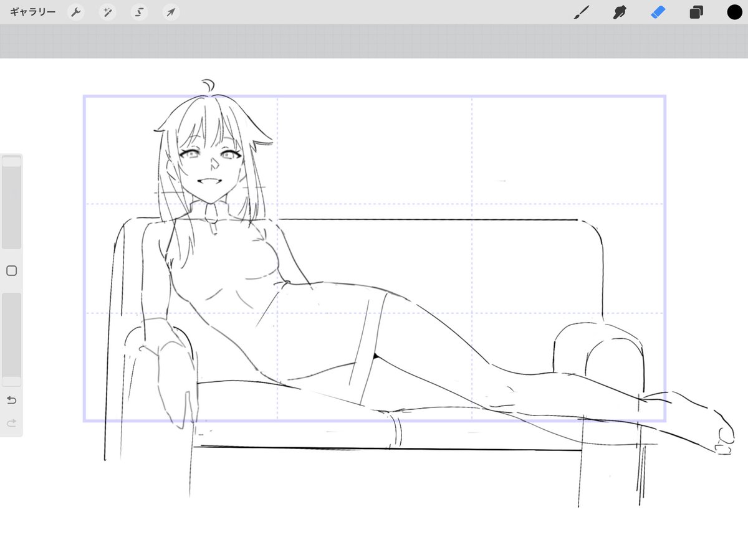Tap the brush size slider
The image size is (748, 560).
click(x=11, y=202)
